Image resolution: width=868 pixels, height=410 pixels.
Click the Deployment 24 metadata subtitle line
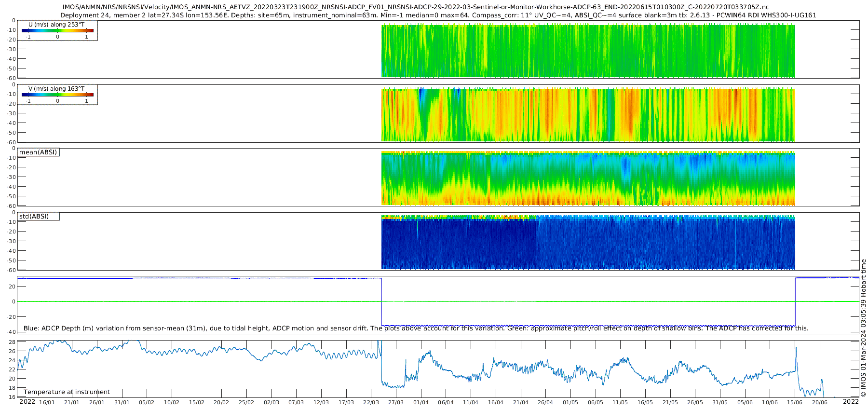point(438,15)
